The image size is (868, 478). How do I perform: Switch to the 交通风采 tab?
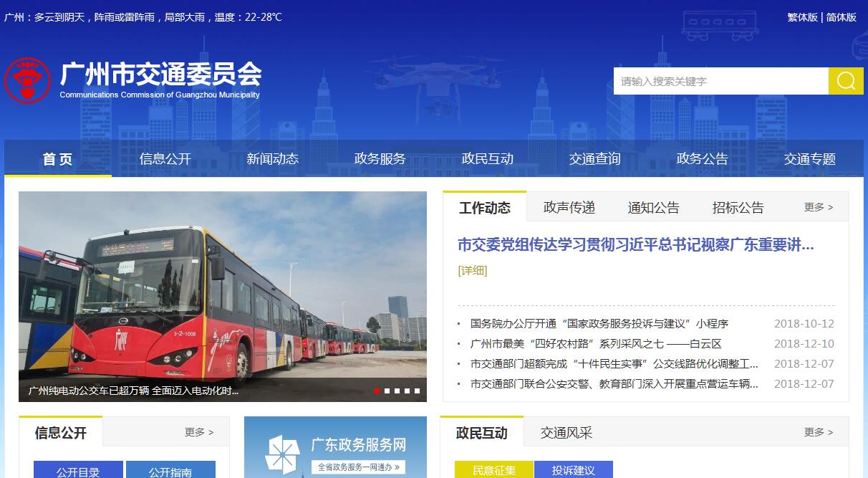(566, 433)
